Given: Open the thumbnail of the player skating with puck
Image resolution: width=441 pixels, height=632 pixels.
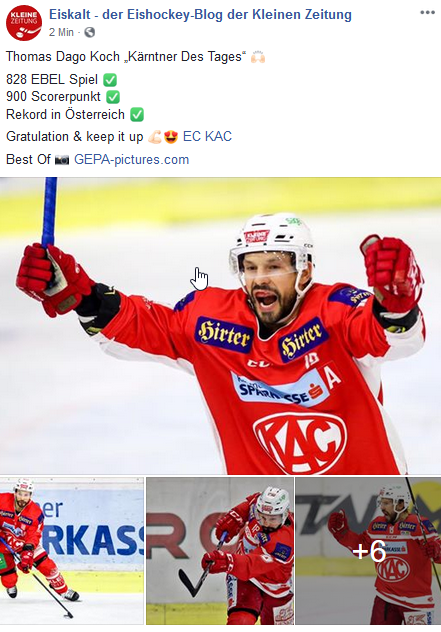Looking at the screenshot, I should click(72, 551).
